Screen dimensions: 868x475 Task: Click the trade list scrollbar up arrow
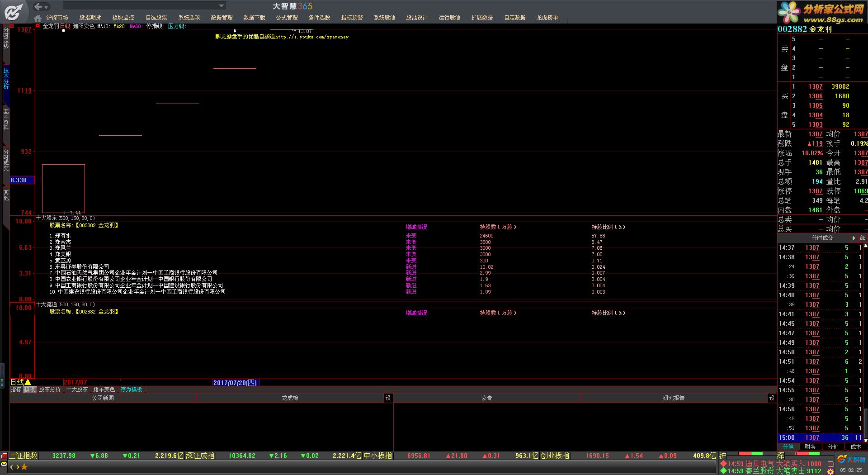tap(866, 246)
